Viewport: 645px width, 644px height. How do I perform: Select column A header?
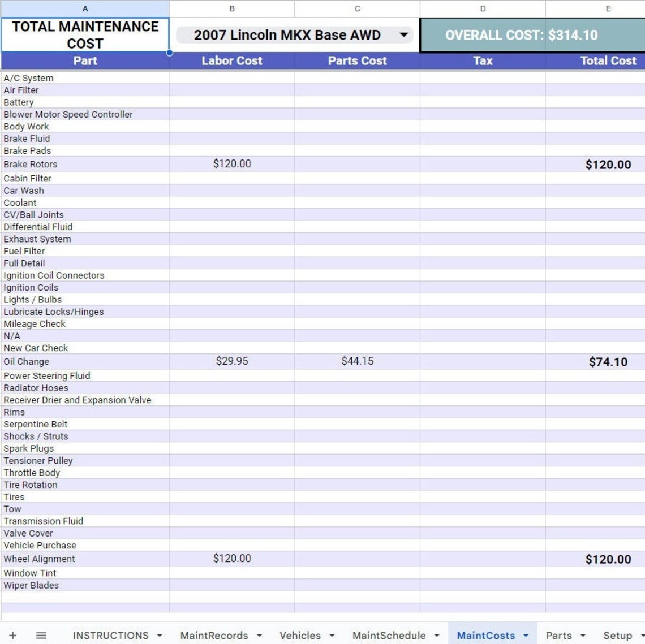[85, 8]
